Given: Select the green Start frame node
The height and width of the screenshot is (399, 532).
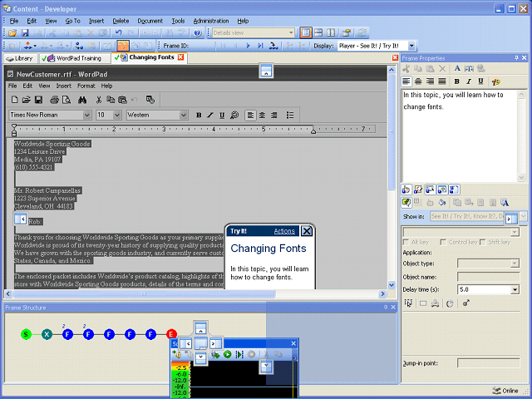Looking at the screenshot, I should tap(26, 334).
